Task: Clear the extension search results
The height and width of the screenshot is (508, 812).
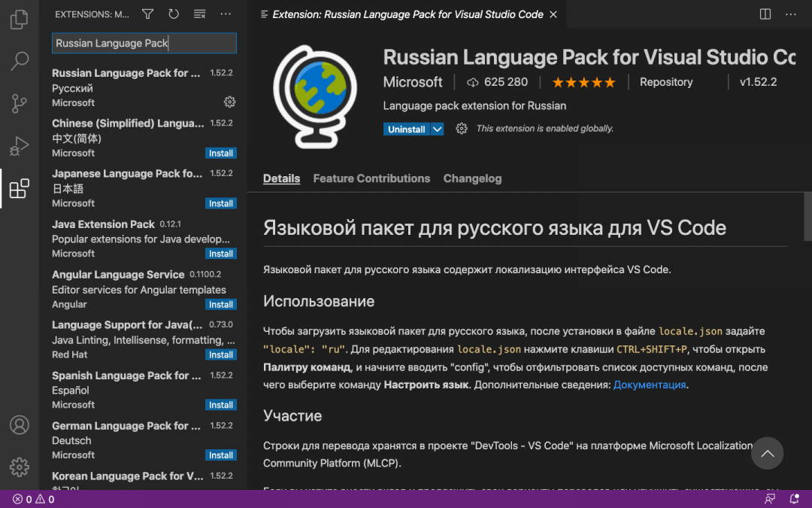Action: point(199,14)
